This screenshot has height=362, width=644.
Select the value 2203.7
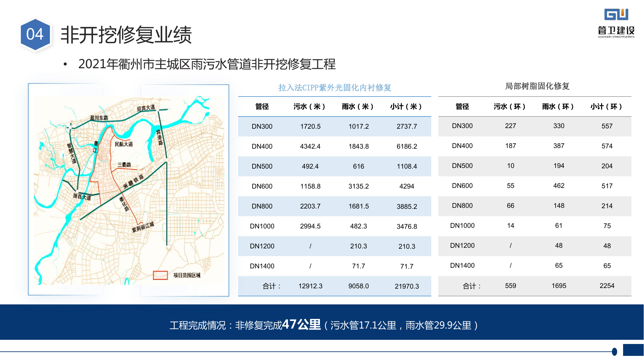tap(310, 206)
